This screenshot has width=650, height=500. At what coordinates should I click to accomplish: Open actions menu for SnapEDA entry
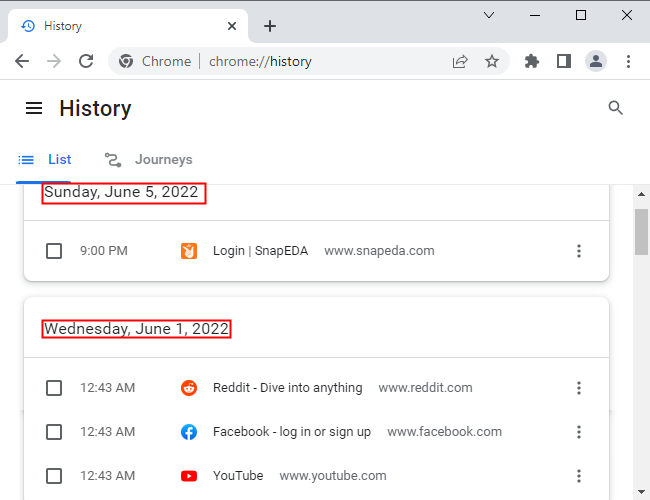coord(579,251)
